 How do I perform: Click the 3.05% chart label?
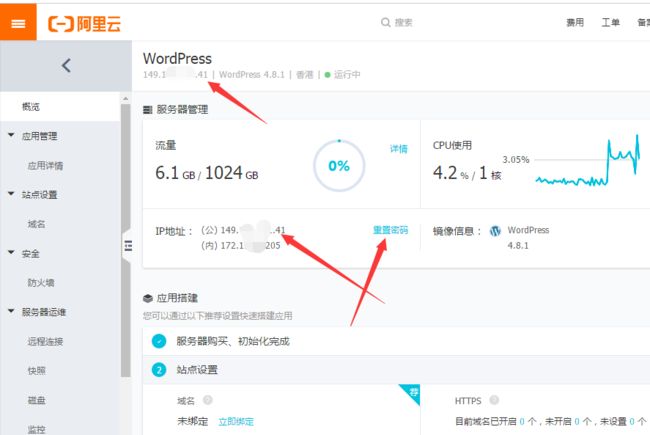click(516, 160)
